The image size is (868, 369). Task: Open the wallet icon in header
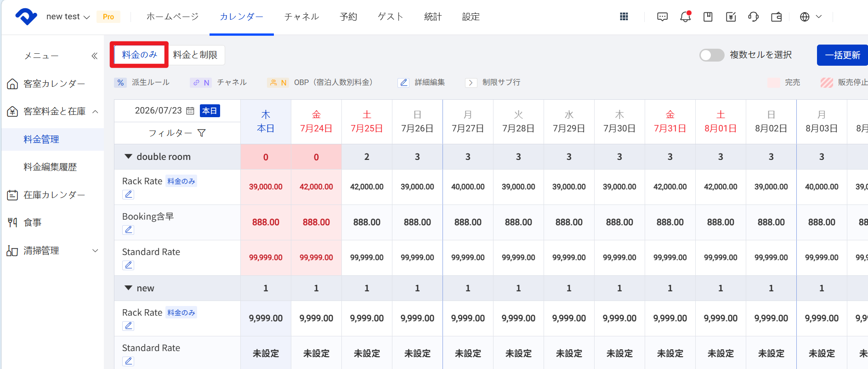[776, 17]
